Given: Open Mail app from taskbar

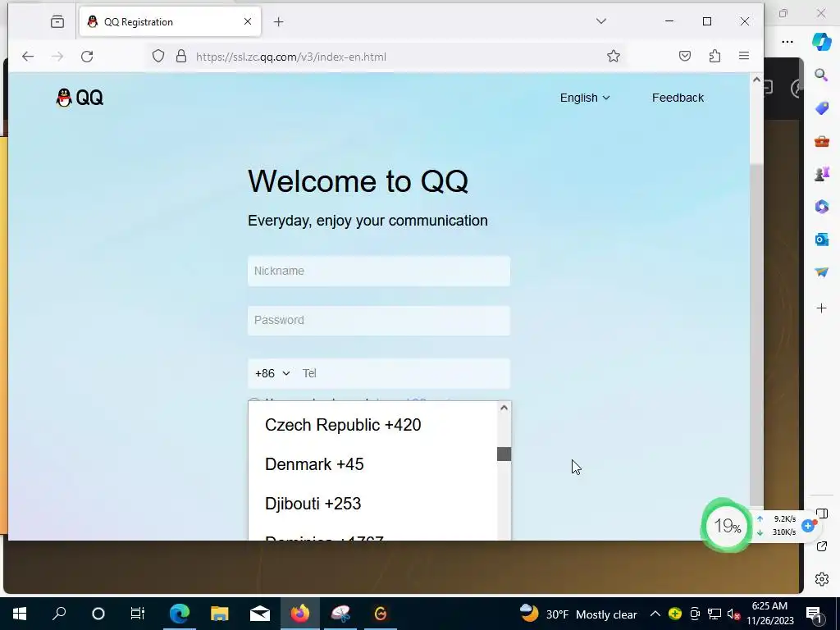Looking at the screenshot, I should (260, 614).
